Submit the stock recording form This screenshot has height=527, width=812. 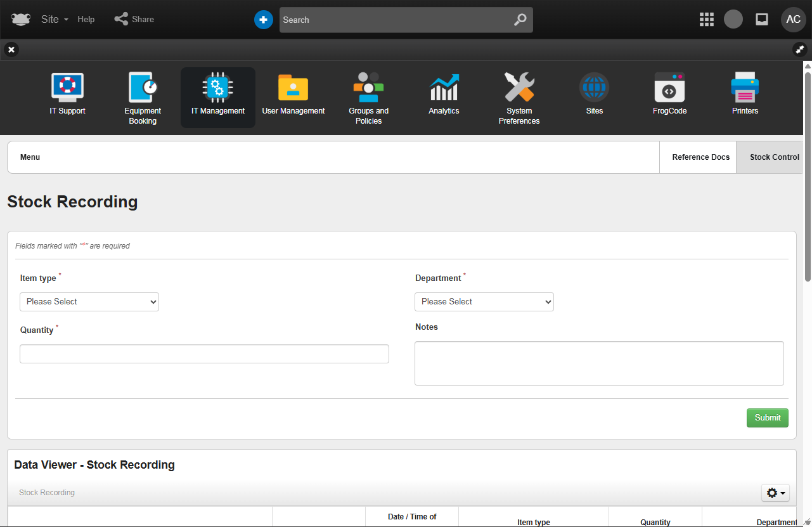coord(767,418)
